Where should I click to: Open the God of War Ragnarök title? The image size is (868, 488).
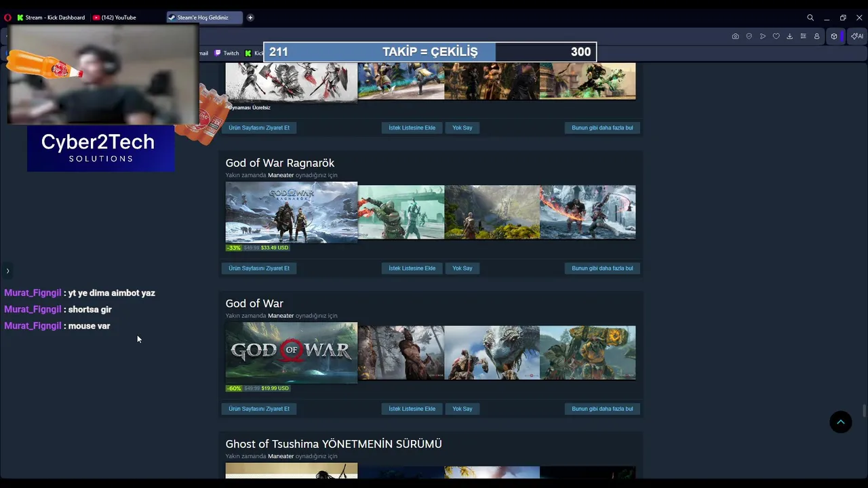coord(280,163)
